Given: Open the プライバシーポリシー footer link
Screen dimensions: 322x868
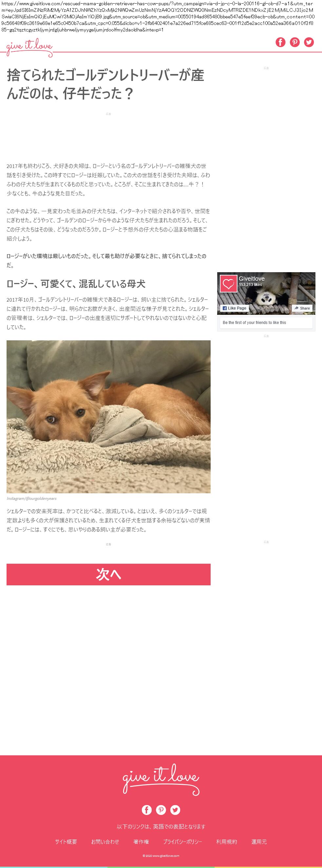Looking at the screenshot, I should pyautogui.click(x=182, y=842).
